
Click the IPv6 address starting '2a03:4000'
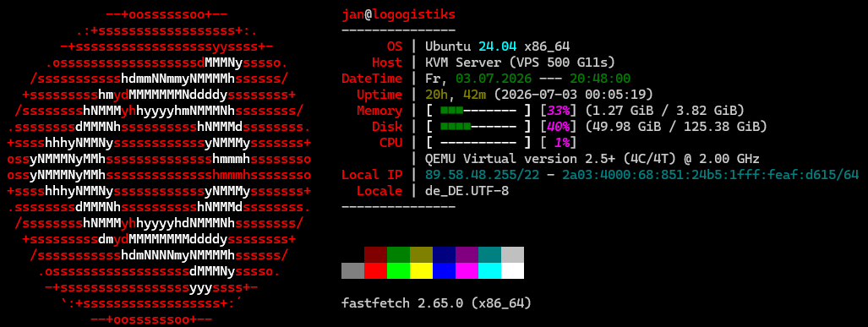tap(710, 175)
